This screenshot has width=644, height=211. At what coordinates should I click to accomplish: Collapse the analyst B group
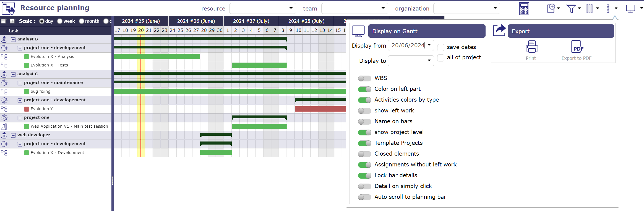point(13,39)
